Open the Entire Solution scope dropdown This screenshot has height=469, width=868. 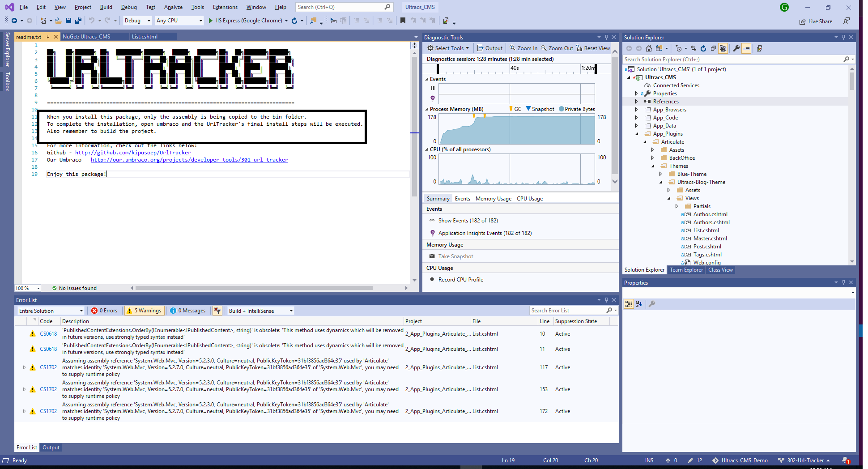click(51, 311)
